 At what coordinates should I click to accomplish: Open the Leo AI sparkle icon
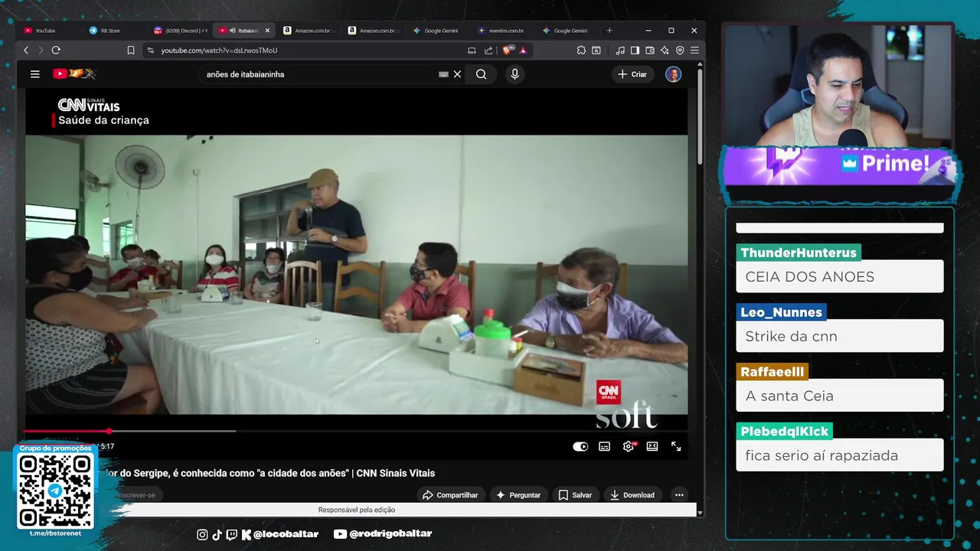pos(665,51)
